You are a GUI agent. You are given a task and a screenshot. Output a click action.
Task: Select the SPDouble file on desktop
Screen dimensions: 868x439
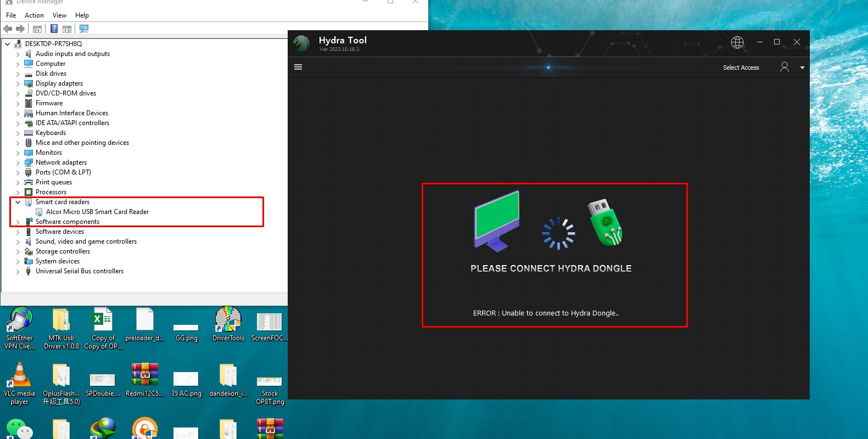[x=103, y=385]
